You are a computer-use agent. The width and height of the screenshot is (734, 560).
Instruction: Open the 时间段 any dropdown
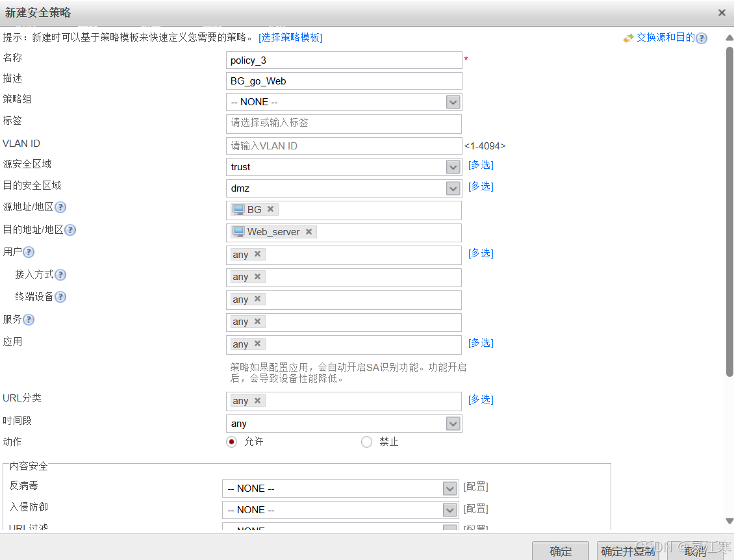click(453, 424)
